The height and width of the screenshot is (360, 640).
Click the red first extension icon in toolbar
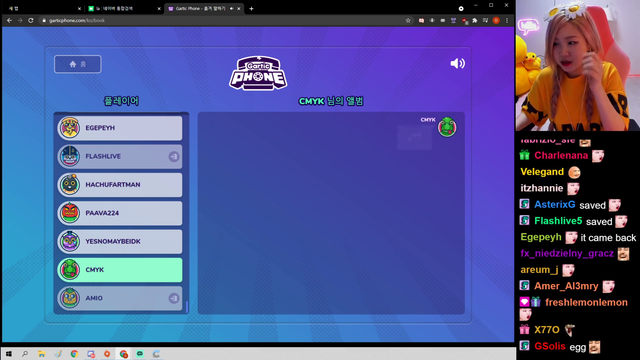(421, 20)
